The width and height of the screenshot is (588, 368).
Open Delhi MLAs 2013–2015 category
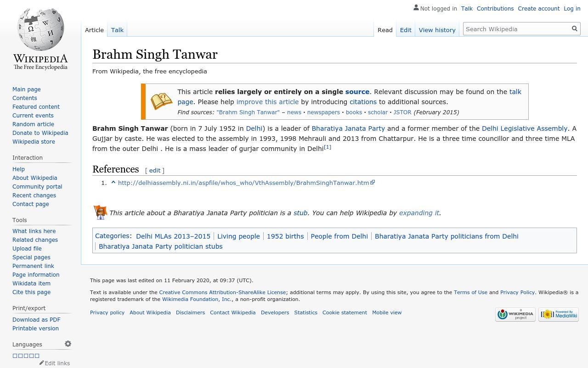pos(173,236)
